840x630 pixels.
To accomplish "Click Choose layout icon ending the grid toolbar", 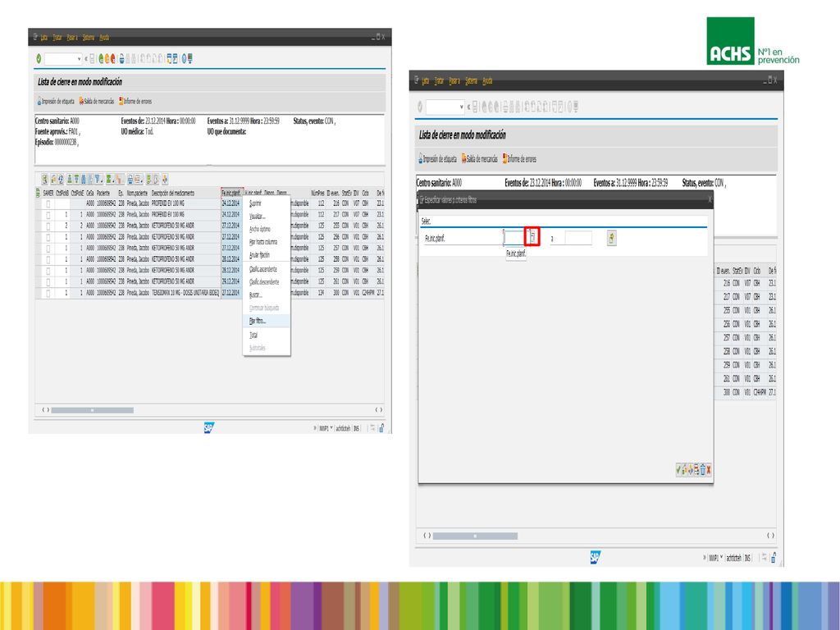I will pyautogui.click(x=165, y=180).
